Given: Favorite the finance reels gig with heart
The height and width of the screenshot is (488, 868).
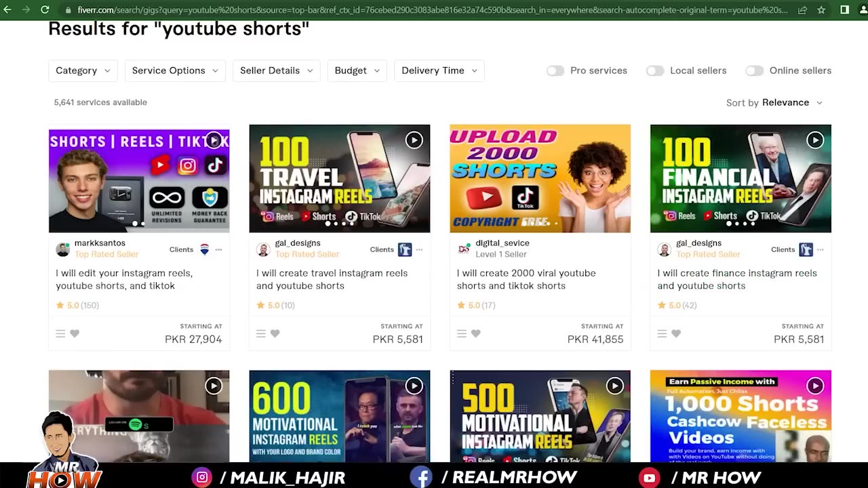Looking at the screenshot, I should pyautogui.click(x=676, y=333).
